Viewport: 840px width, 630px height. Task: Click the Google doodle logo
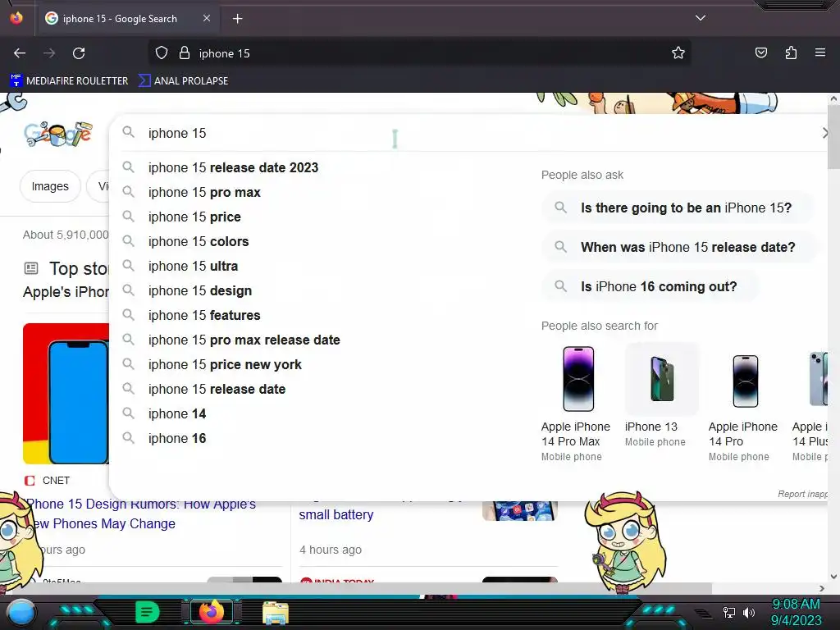(x=58, y=134)
